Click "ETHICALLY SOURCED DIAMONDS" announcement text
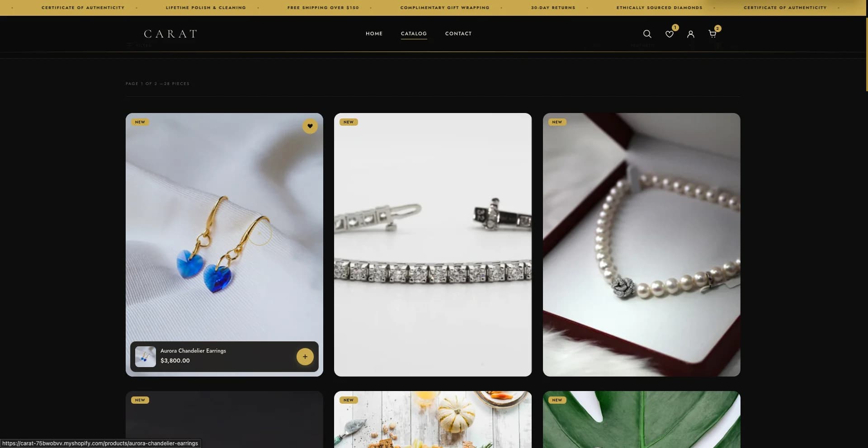 click(x=659, y=8)
